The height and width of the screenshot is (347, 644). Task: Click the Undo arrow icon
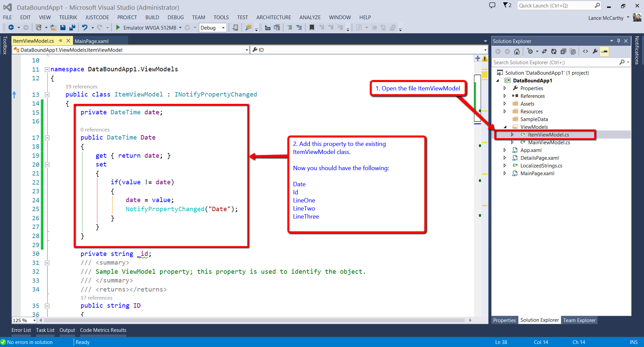click(85, 28)
